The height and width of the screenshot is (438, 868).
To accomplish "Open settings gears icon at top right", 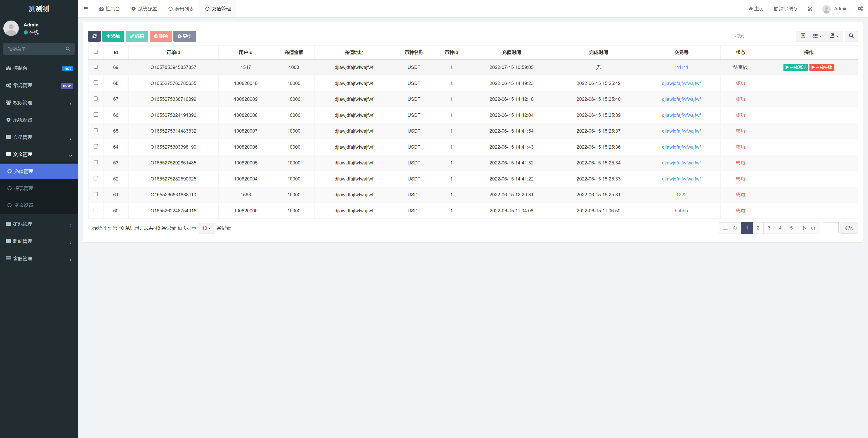I will point(860,9).
